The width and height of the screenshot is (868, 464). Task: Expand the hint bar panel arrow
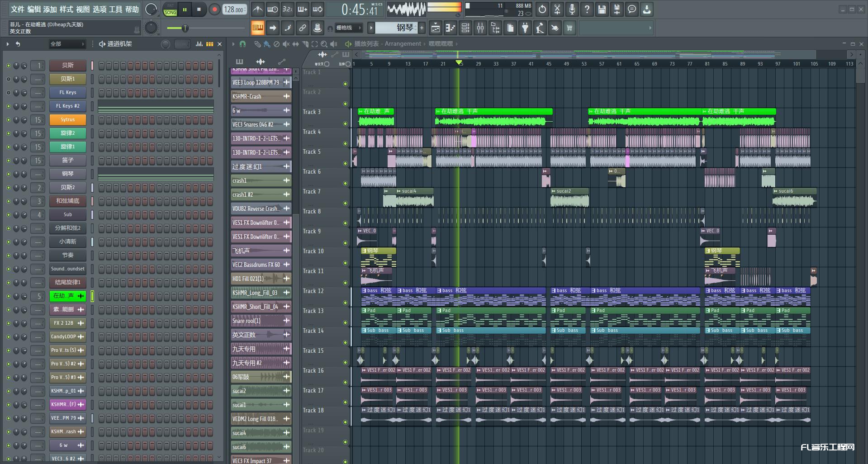click(650, 28)
